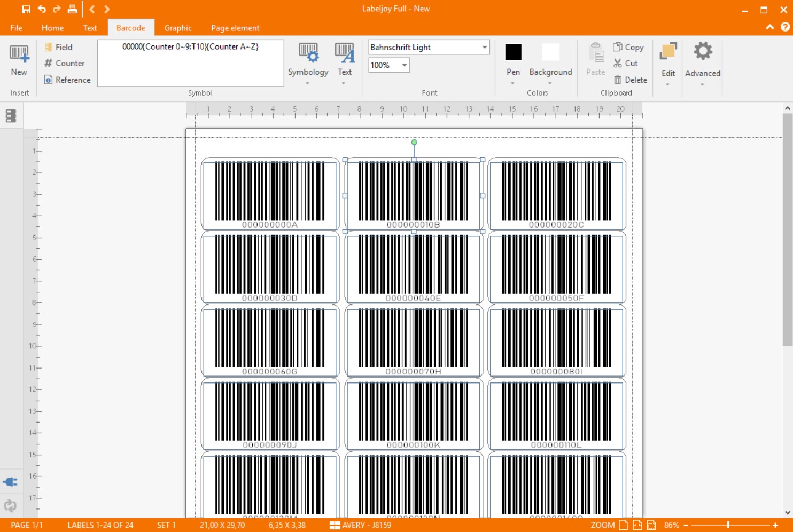
Task: Switch to the Text tab
Action: 90,28
